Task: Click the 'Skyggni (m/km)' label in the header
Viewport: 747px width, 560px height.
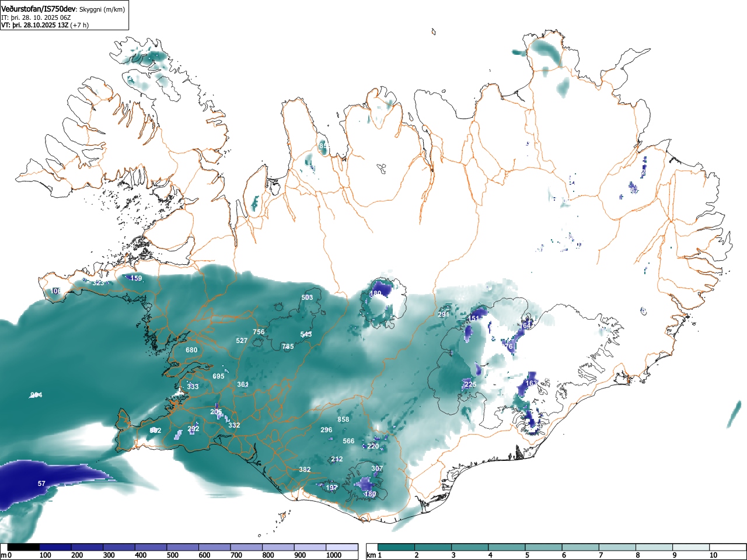Action: [x=102, y=9]
